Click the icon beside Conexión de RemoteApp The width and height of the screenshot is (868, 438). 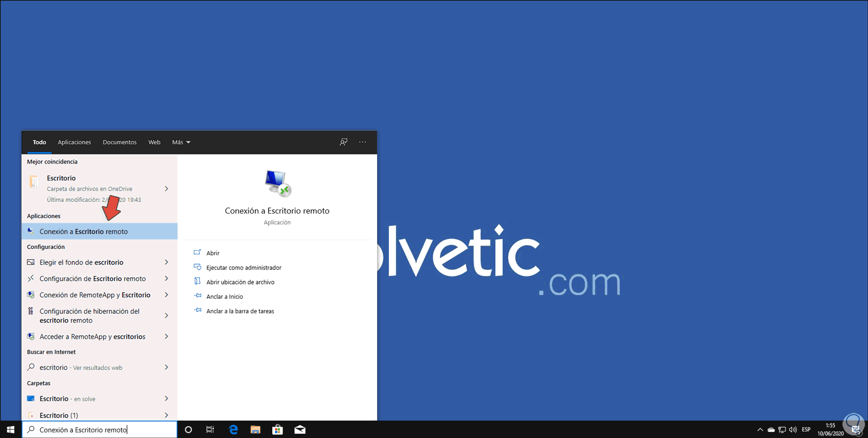pos(31,295)
